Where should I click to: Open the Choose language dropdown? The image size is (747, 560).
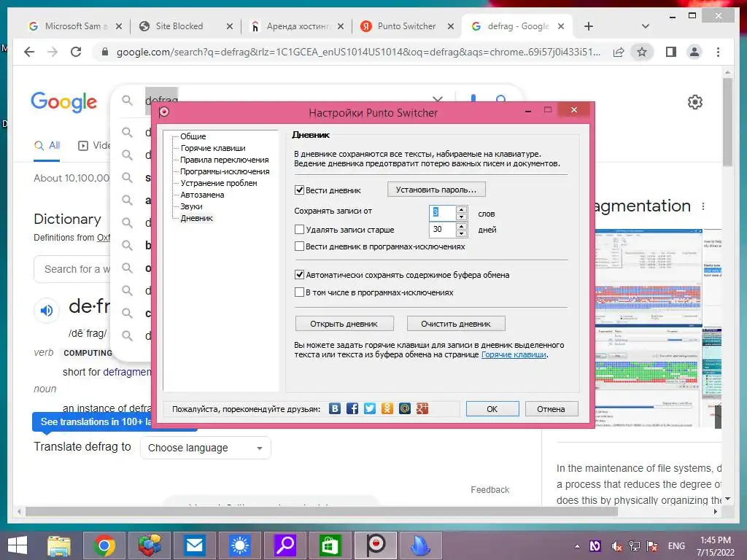205,448
